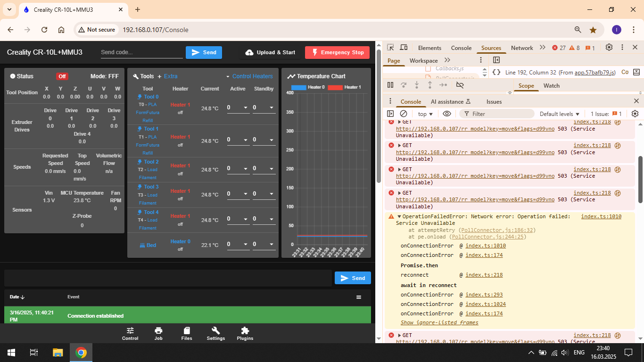Open the Windows notification center icon
This screenshot has width=644, height=362.
point(628,352)
